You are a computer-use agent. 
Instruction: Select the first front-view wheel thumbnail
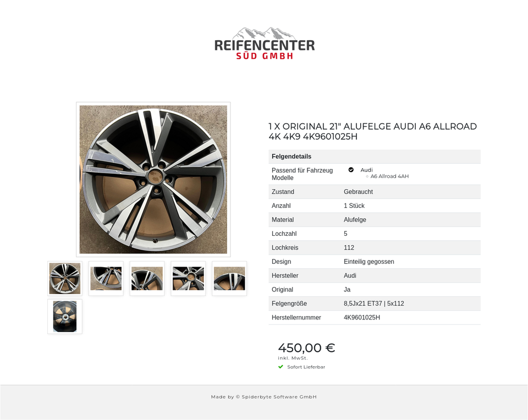click(x=65, y=278)
